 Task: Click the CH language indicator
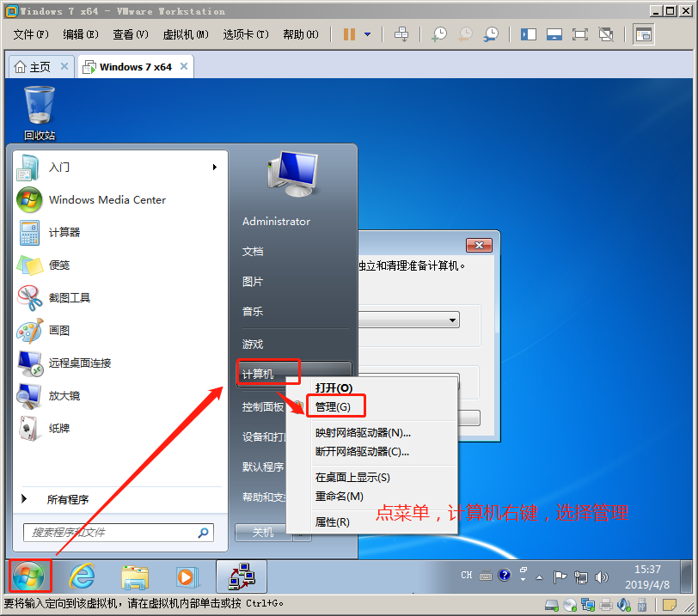pyautogui.click(x=466, y=575)
